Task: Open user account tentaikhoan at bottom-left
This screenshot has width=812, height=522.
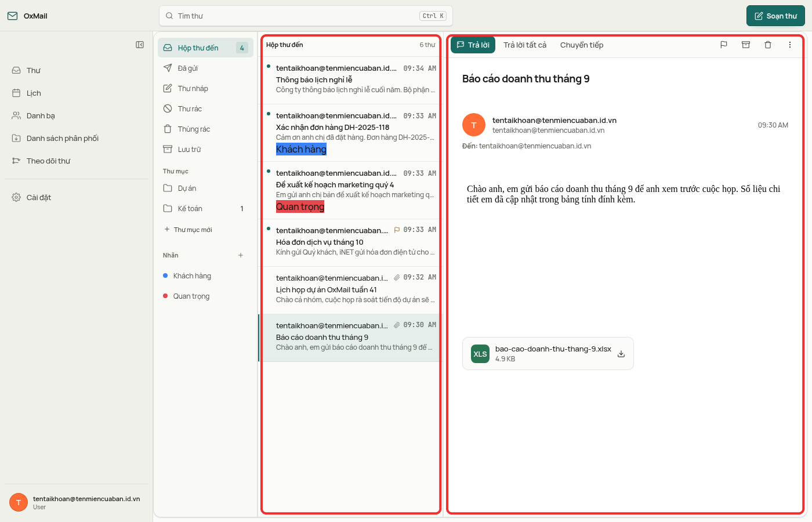Action: click(x=77, y=502)
